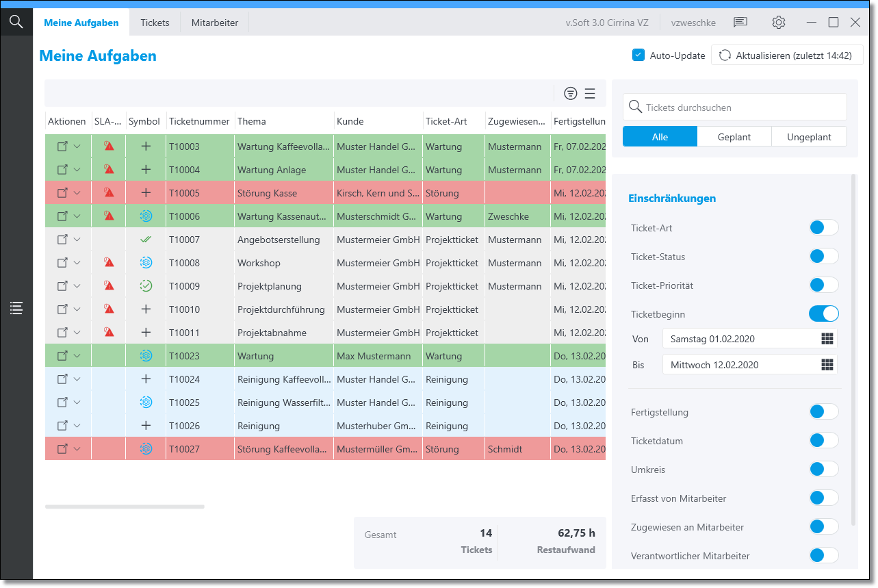The width and height of the screenshot is (878, 588).
Task: Enable the Ticket-Art restriction toggle
Action: pos(823,228)
